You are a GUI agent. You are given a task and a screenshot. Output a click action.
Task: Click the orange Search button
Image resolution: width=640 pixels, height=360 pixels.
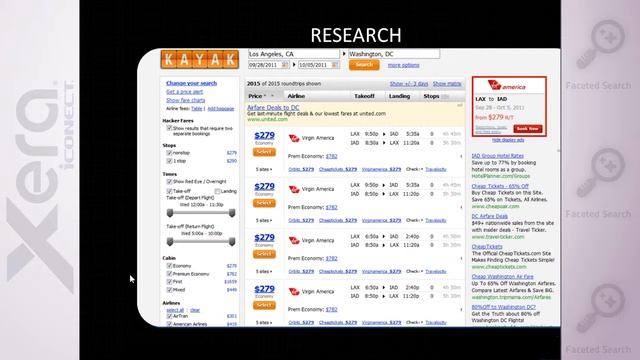(364, 64)
